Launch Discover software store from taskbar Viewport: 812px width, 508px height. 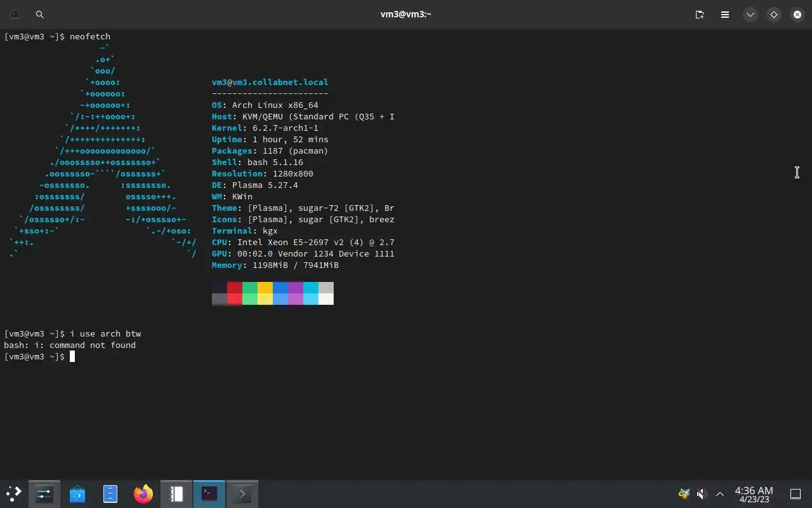[x=77, y=493]
